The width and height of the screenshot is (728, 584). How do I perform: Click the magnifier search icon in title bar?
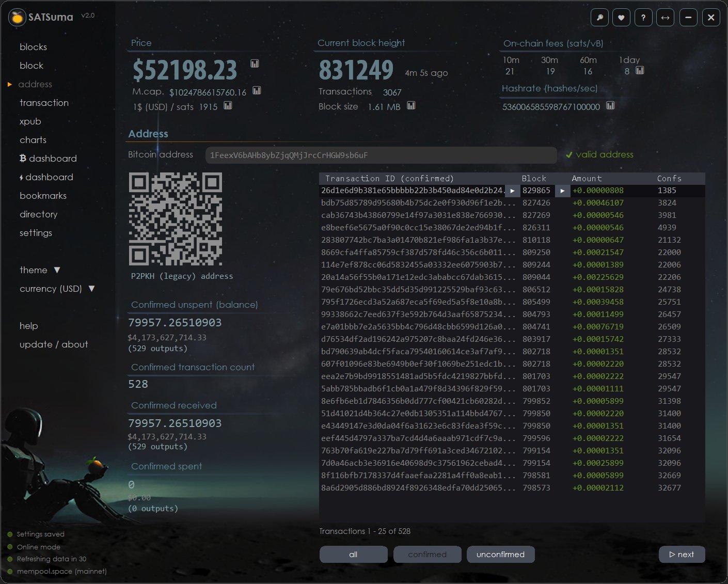[599, 18]
